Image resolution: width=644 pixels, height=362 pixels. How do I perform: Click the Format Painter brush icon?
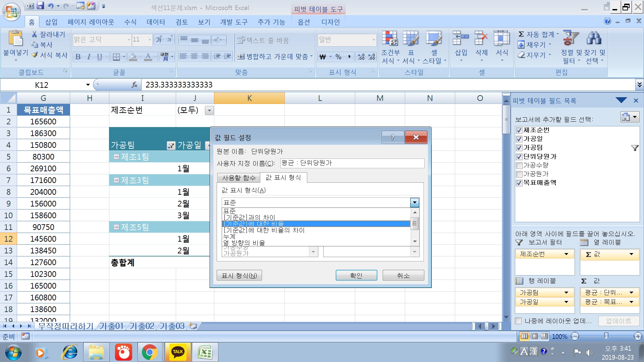(x=35, y=55)
